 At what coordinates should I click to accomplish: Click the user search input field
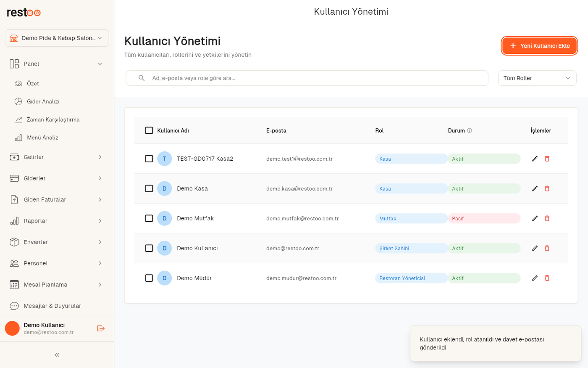(x=307, y=78)
